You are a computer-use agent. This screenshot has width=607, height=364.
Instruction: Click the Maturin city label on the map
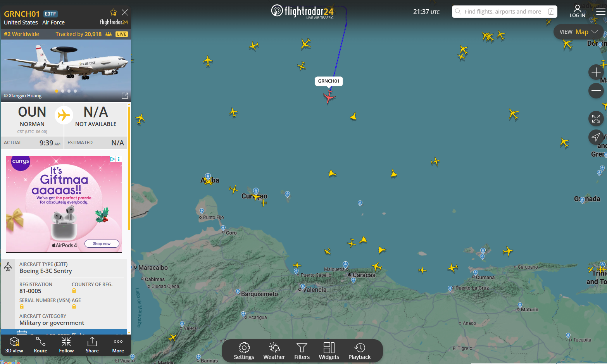coord(530,309)
